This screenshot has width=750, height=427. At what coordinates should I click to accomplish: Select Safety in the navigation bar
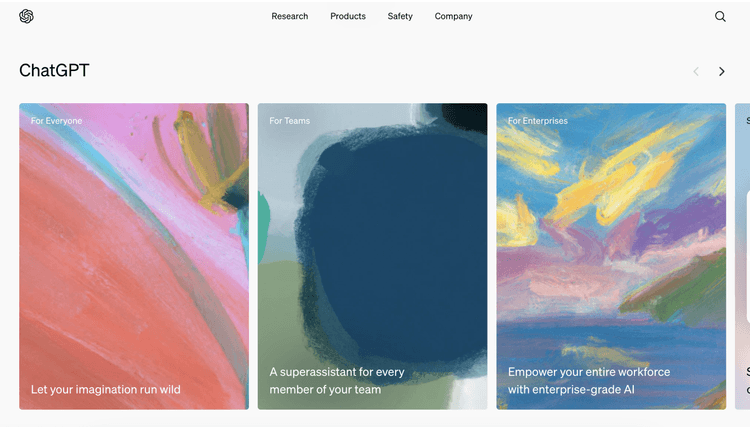(400, 16)
